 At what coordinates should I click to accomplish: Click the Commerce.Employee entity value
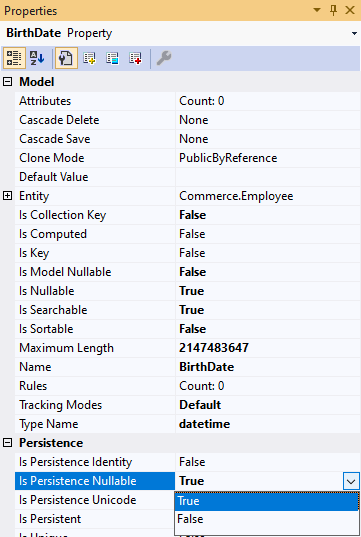(x=267, y=196)
